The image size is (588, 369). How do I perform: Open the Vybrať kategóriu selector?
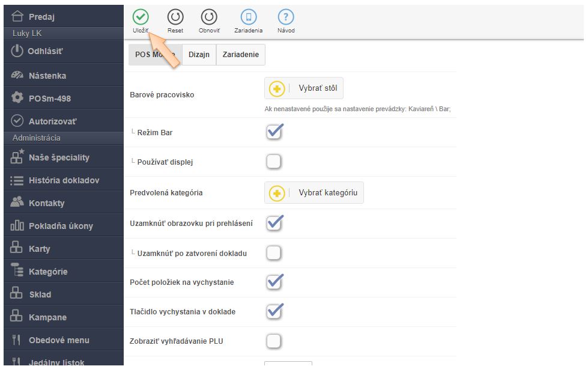click(314, 193)
